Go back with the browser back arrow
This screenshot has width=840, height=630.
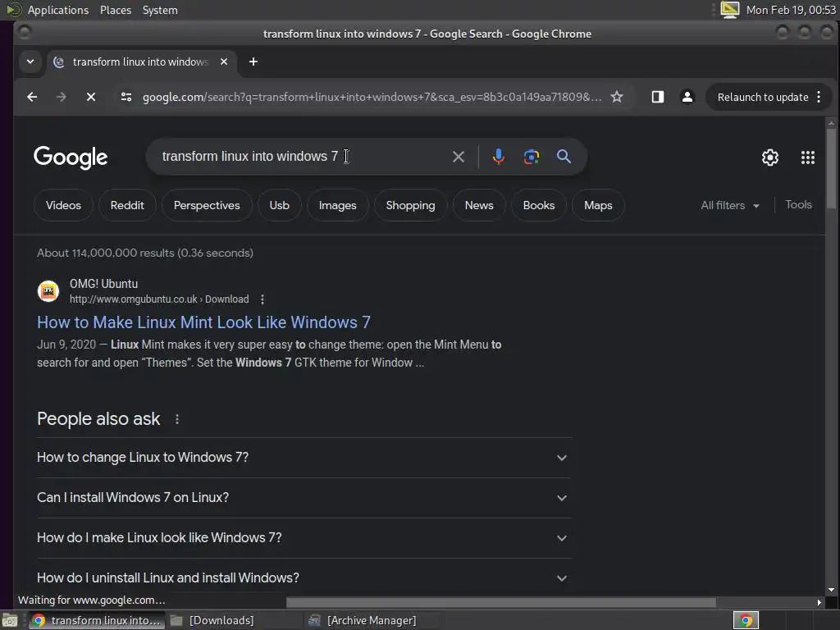click(32, 97)
